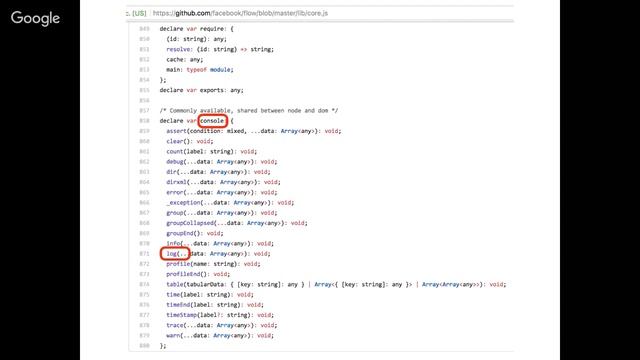Select the 'error(...data' declaration line
This screenshot has width=640, height=360.
(x=222, y=192)
